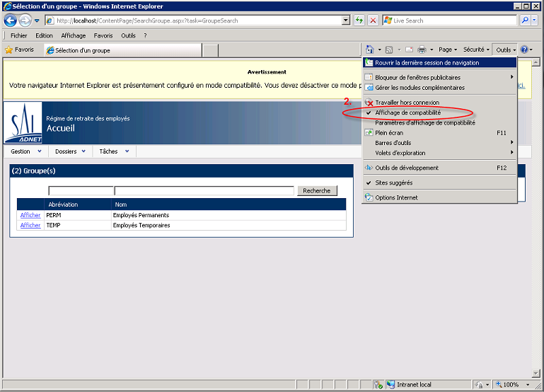Open the Affichage menu in menu bar
Viewport: 544px width, 392px height.
tap(74, 35)
